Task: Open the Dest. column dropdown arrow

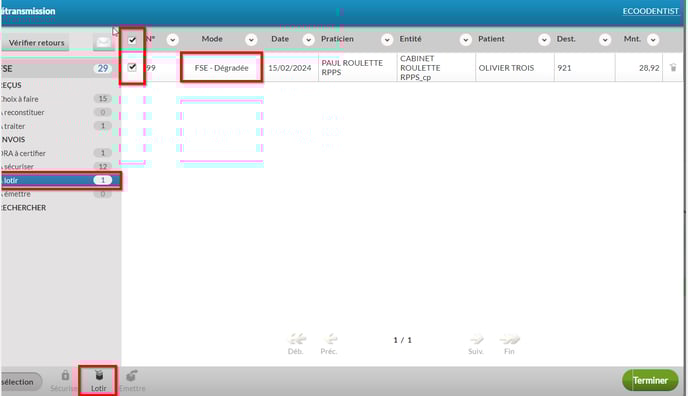Action: (605, 40)
